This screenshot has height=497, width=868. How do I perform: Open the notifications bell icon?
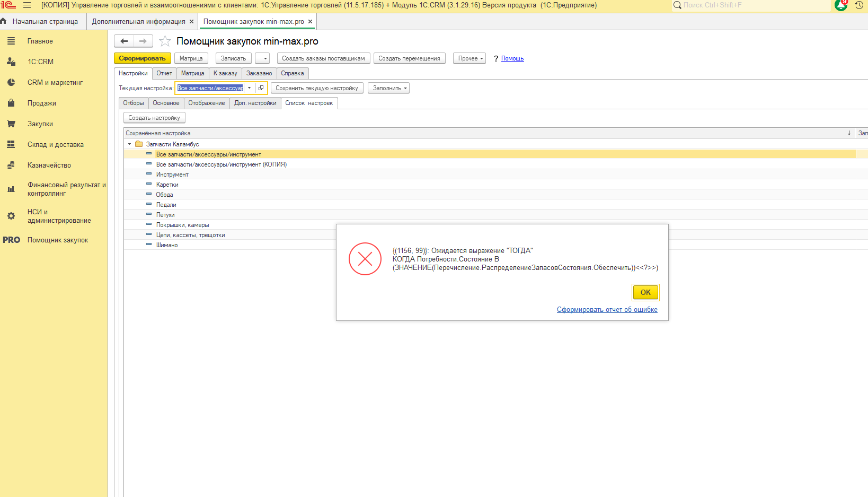841,5
